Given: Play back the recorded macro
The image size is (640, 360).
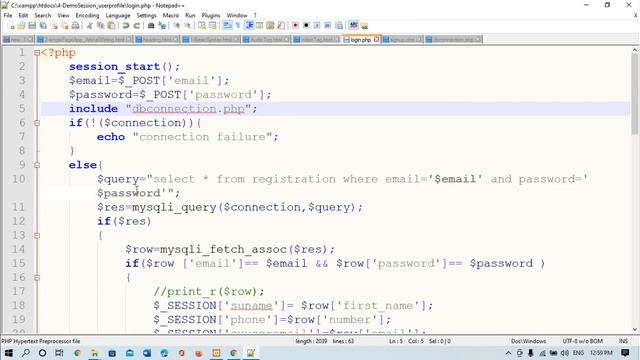Looking at the screenshot, I should tap(317, 26).
